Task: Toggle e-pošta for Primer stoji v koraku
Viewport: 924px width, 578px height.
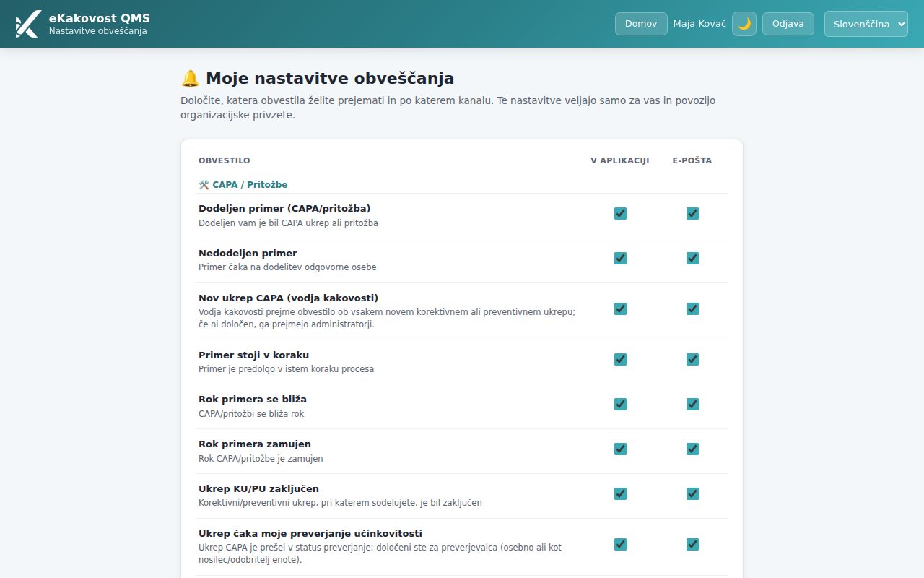Action: tap(692, 359)
